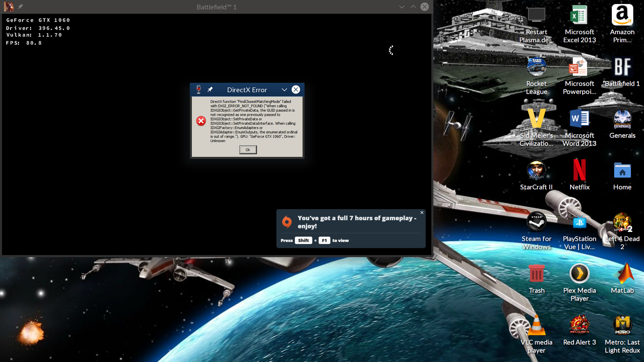Toggle pin on DirectX Error dialog
This screenshot has width=644, height=362.
pos(210,90)
